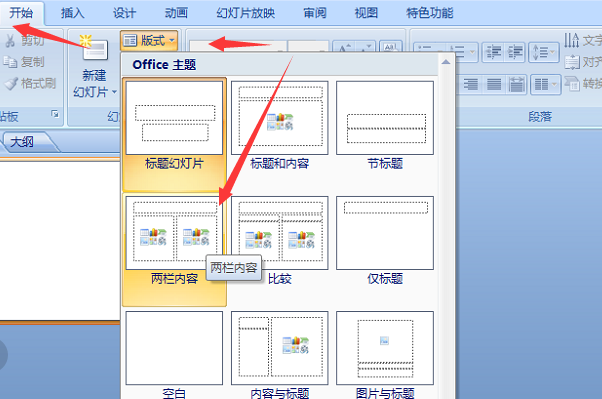602x399 pixels.
Task: Open the 插入 ribbon tab
Action: [x=73, y=13]
